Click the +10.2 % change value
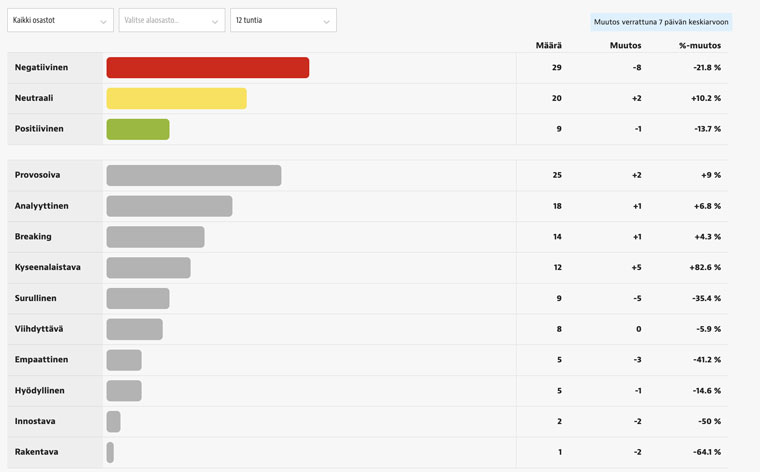This screenshot has height=472, width=760. (x=706, y=98)
